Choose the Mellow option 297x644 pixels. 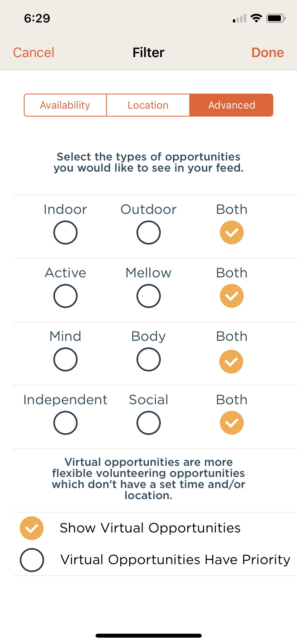pyautogui.click(x=148, y=296)
